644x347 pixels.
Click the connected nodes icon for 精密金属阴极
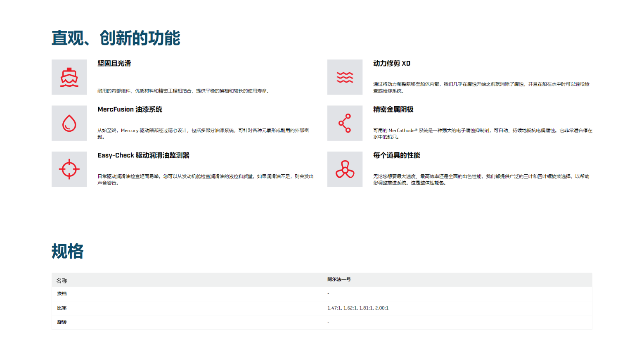click(x=345, y=123)
